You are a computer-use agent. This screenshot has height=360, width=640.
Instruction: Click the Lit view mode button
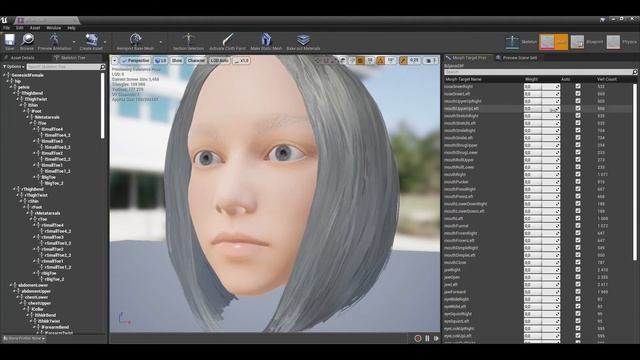(161, 60)
